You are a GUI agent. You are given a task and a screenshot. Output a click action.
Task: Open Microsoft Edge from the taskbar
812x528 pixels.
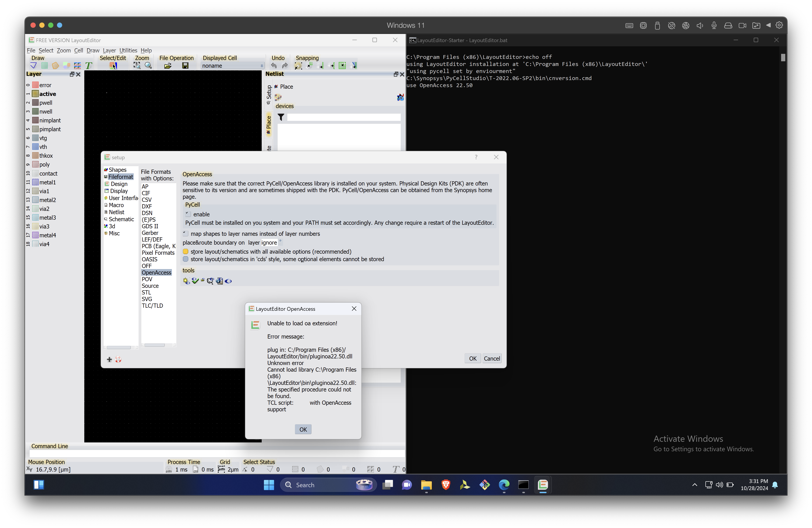[504, 485]
